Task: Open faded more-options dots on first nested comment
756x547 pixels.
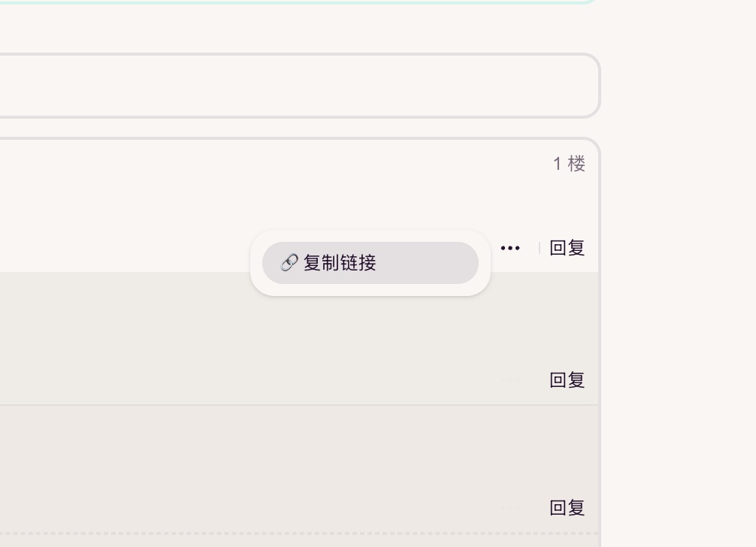Action: 511,381
